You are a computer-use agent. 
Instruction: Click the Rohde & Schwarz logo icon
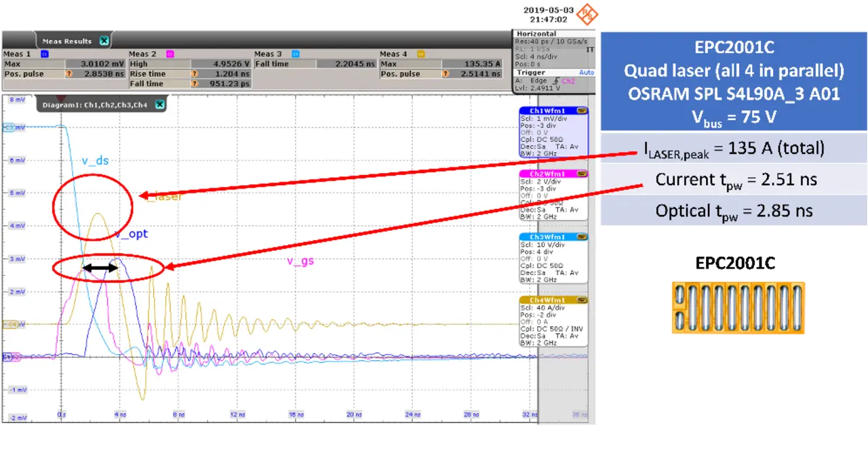click(589, 14)
